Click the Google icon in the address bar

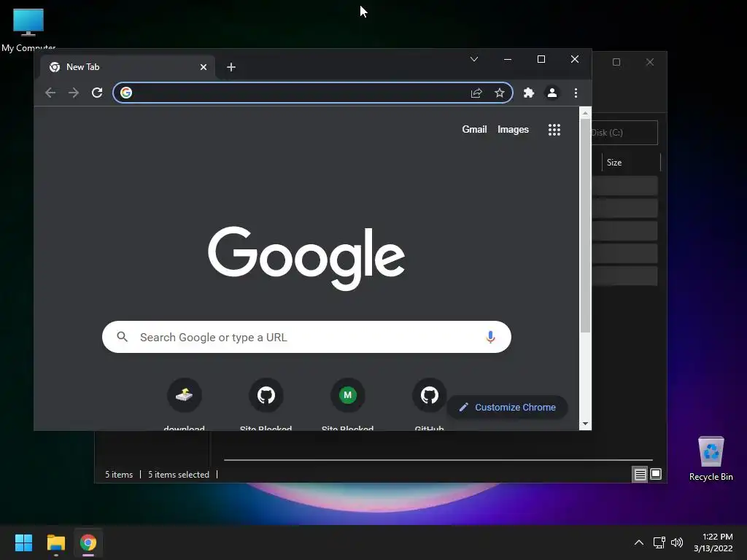126,93
